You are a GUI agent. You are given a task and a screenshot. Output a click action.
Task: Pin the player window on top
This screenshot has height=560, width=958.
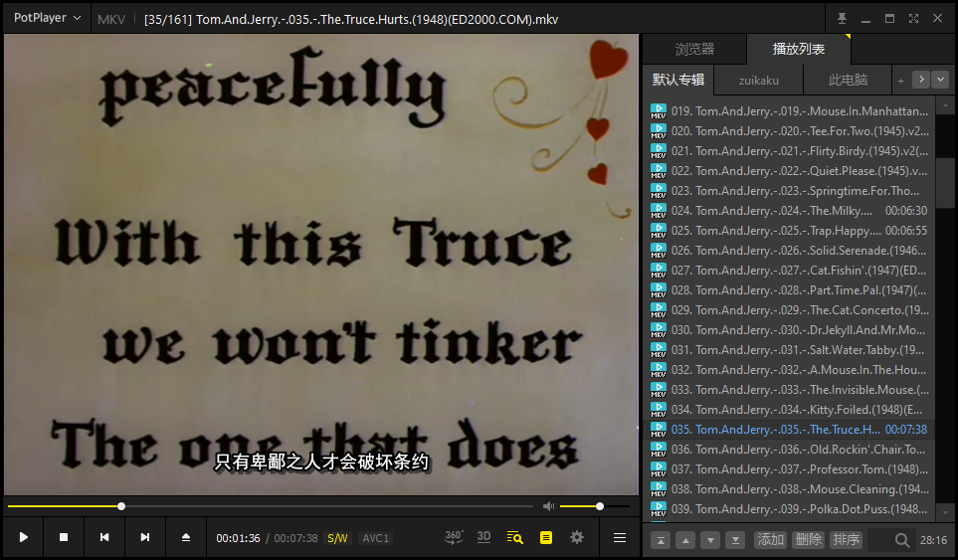click(x=842, y=18)
